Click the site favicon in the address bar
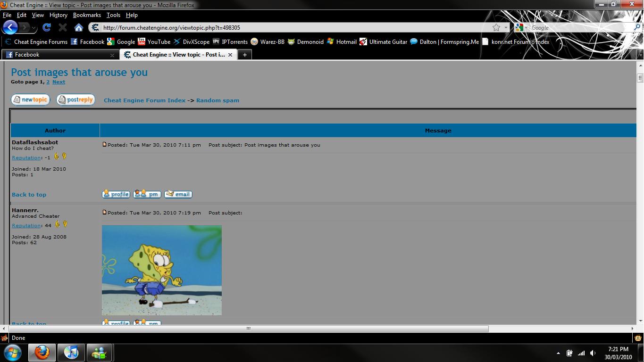This screenshot has height=362, width=644. coord(95,28)
